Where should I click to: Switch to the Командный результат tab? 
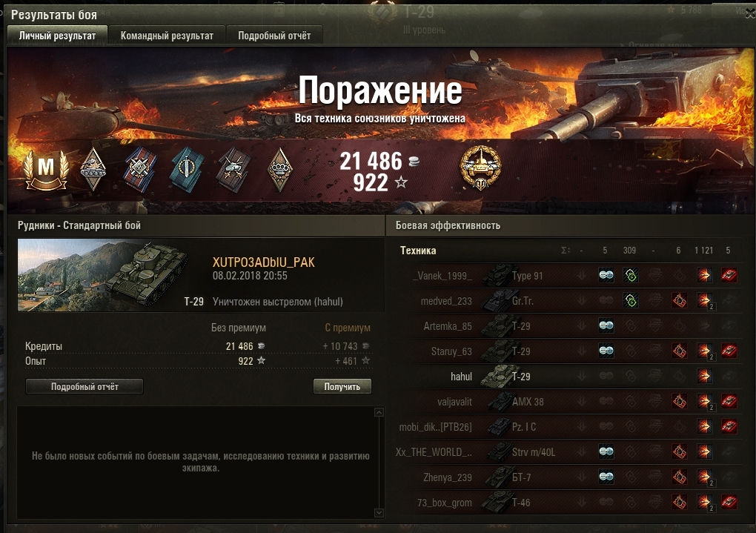coord(167,36)
